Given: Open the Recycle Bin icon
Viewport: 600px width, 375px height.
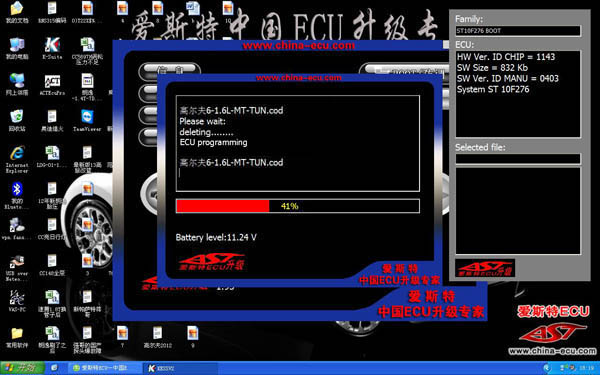Looking at the screenshot, I should pos(17,121).
